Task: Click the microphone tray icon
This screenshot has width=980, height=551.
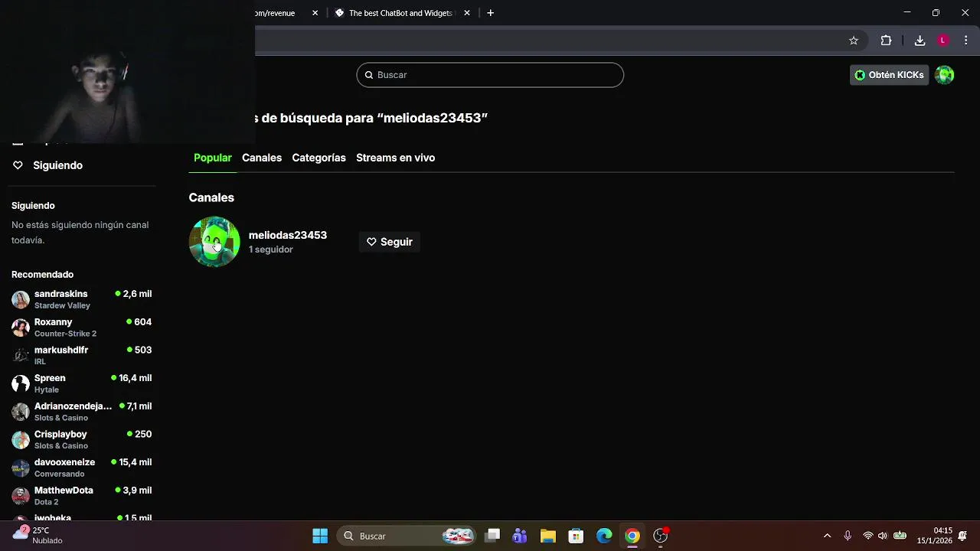Action: click(x=848, y=536)
